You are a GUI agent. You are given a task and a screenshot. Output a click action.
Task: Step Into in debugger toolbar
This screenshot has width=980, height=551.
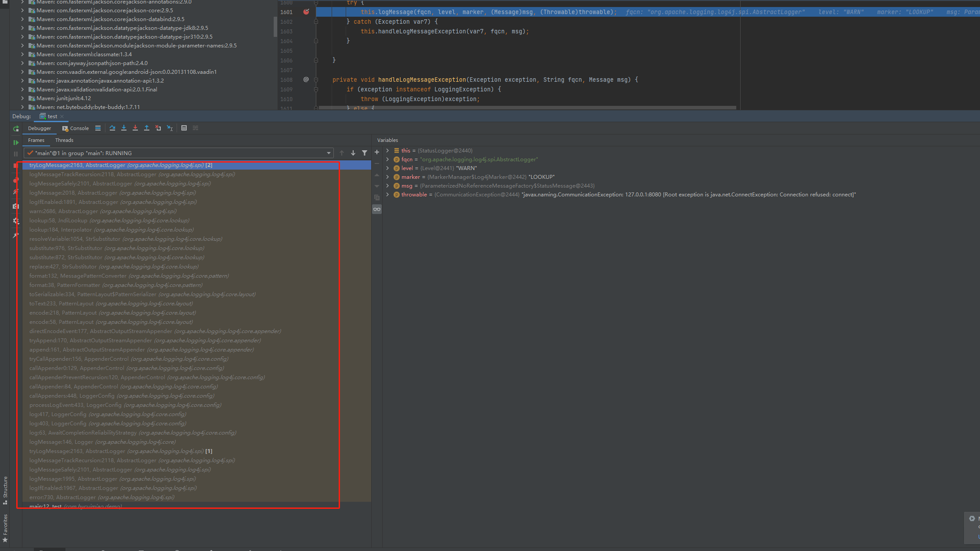point(124,128)
